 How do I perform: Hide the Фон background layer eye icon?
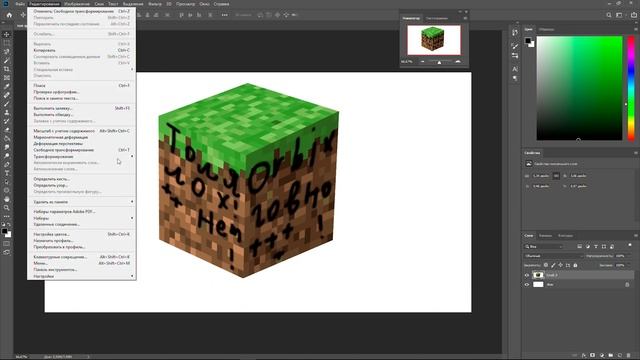(x=527, y=284)
